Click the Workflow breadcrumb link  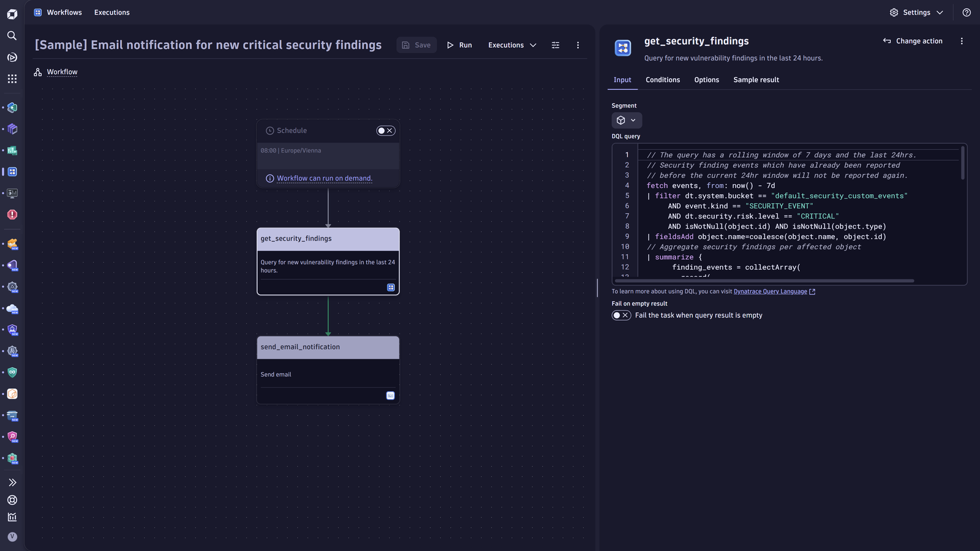tap(62, 72)
